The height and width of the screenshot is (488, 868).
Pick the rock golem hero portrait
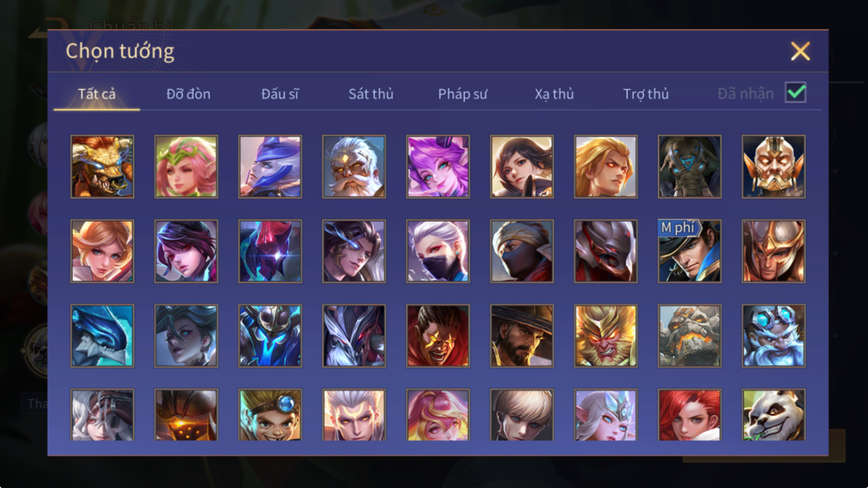coord(690,336)
